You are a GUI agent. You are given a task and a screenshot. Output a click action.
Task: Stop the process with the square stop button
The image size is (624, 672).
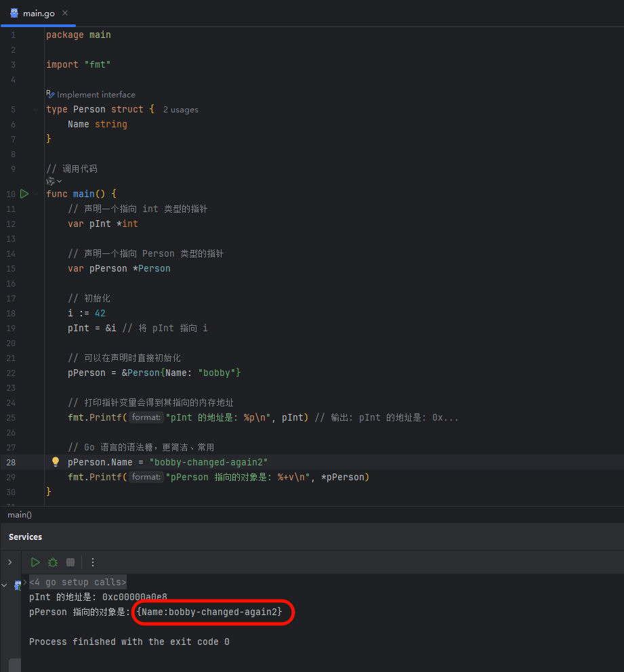click(70, 562)
